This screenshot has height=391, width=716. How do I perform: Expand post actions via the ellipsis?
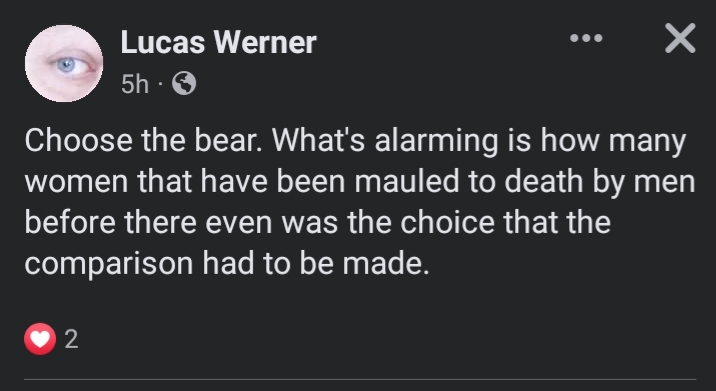click(x=586, y=38)
